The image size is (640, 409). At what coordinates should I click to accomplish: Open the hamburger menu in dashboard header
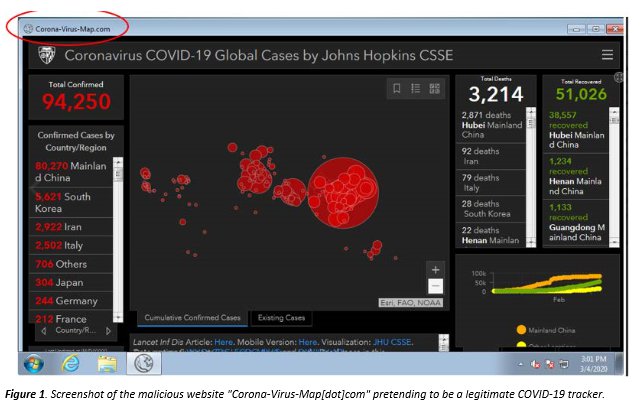[x=607, y=55]
